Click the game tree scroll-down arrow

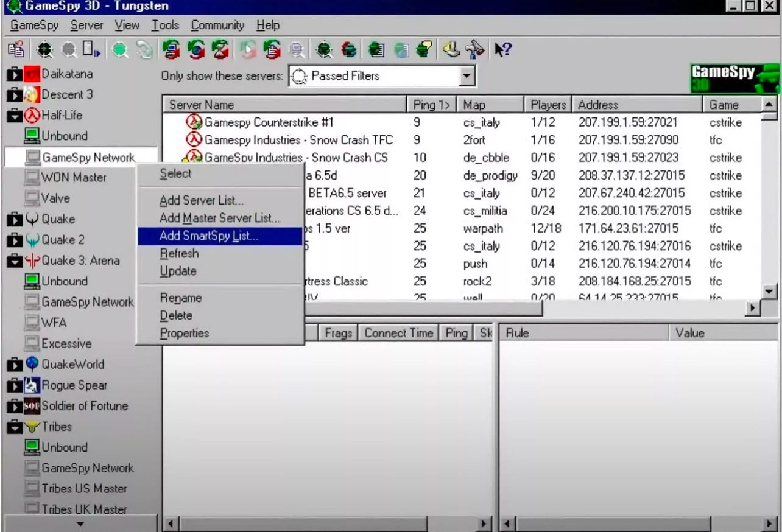pos(80,523)
